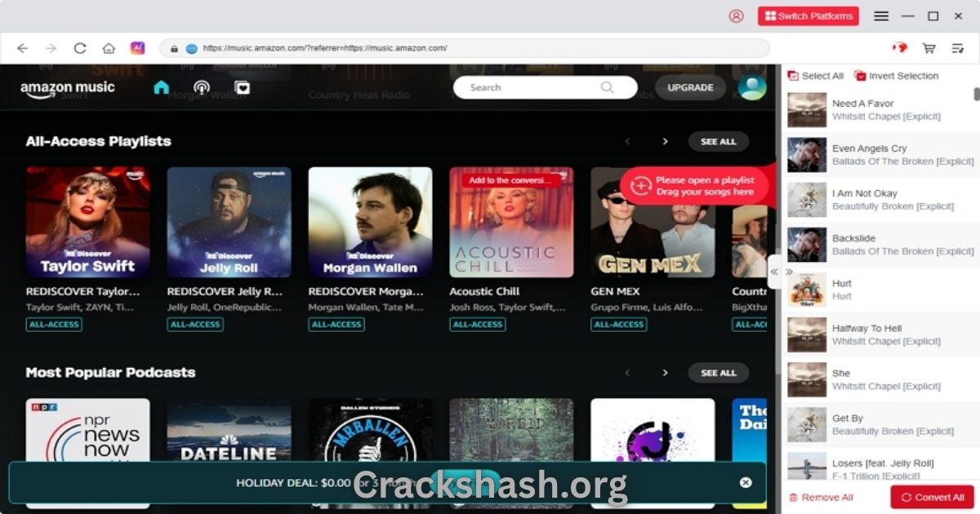Screen dimensions: 980x514
Task: Show previous All-Access Playlists page
Action: [627, 141]
